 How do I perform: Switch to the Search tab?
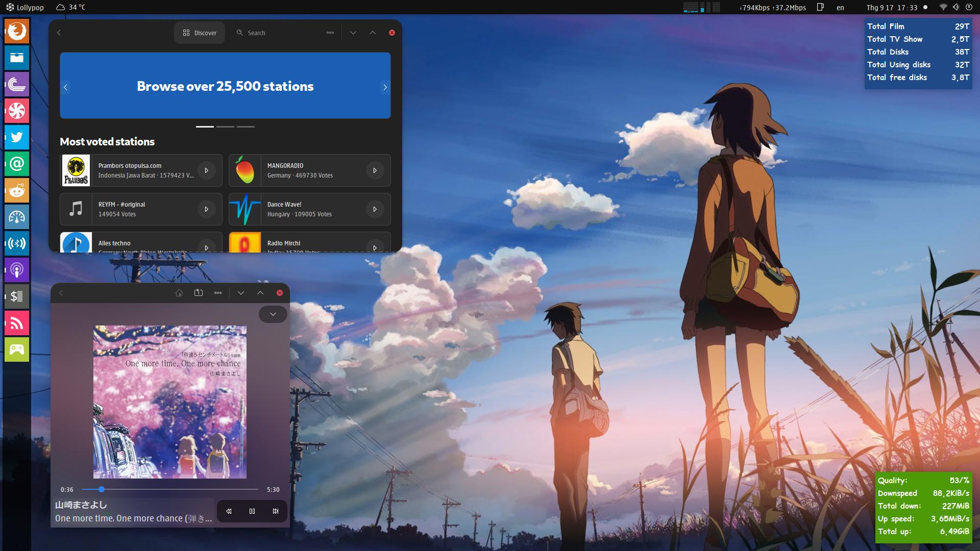[x=251, y=33]
